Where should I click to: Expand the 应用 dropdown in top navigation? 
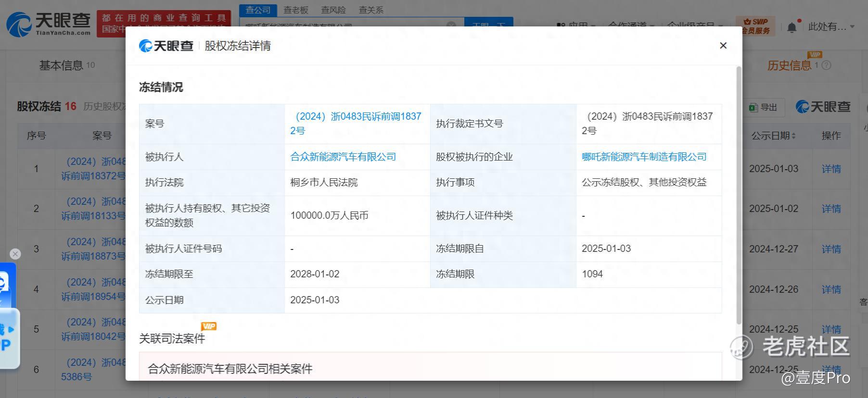(576, 25)
